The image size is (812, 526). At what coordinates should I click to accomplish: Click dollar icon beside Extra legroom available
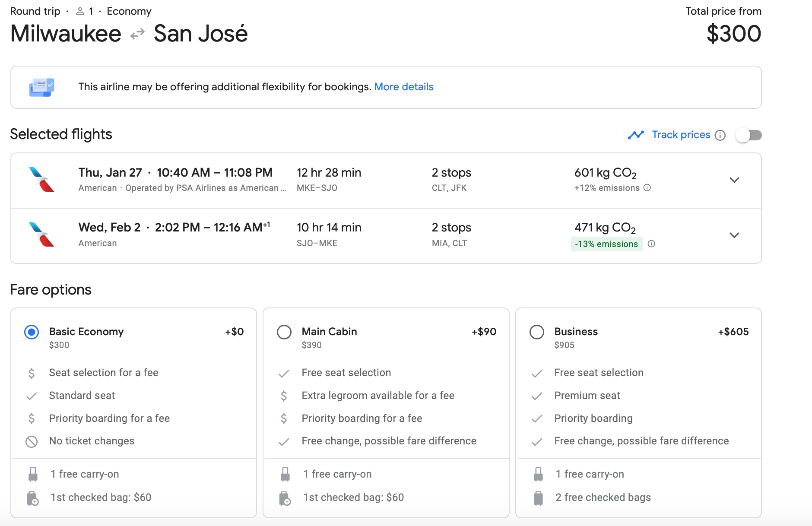pos(284,396)
